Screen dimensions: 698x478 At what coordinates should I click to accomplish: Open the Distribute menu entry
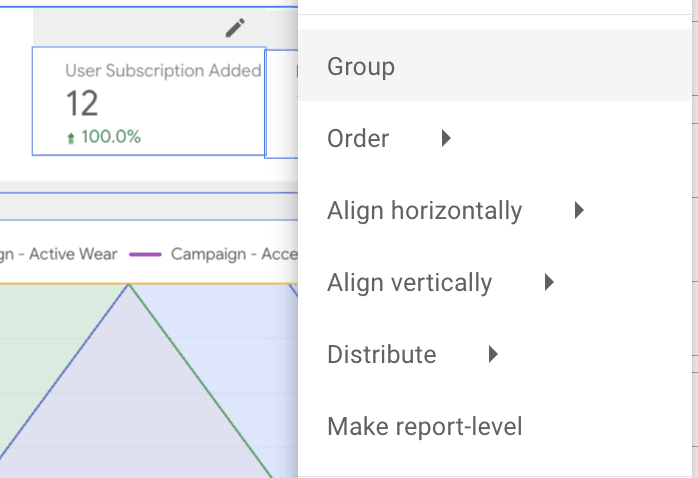[381, 355]
